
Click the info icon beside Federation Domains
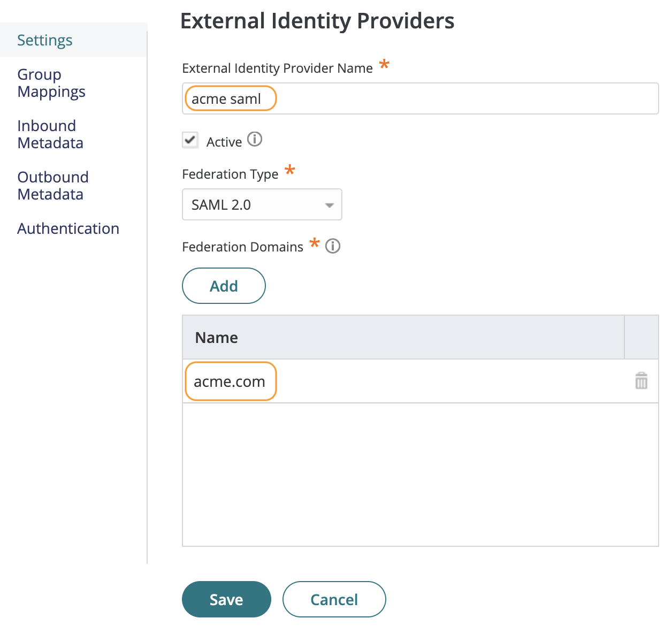(x=333, y=246)
